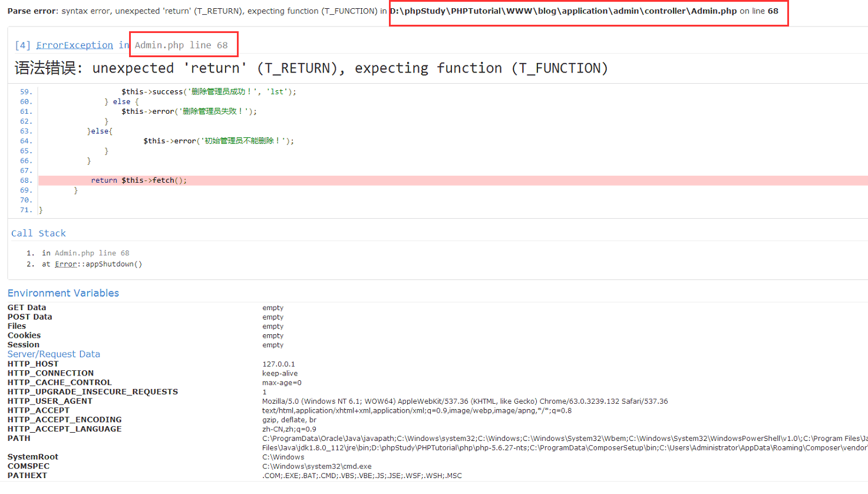Click the HTTP_ACCEPT_LANGUAGE label

coord(64,429)
